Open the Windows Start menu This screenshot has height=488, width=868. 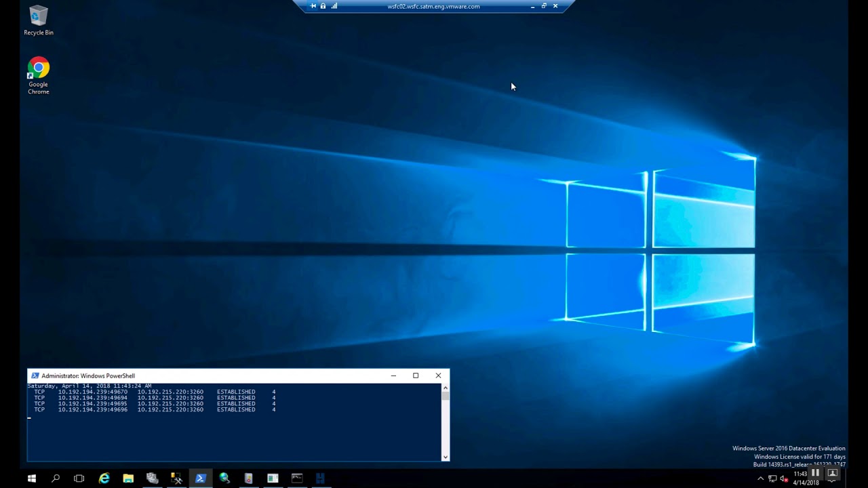pyautogui.click(x=31, y=479)
